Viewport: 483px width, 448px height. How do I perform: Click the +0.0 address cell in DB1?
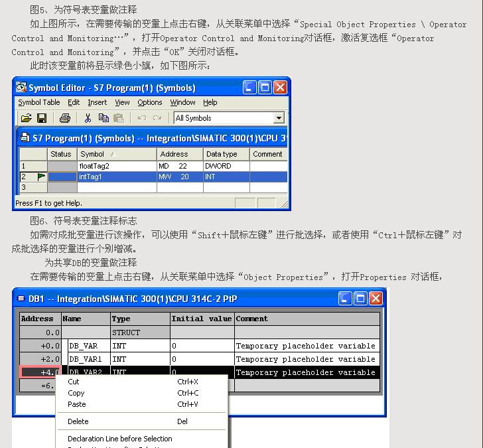coord(40,346)
